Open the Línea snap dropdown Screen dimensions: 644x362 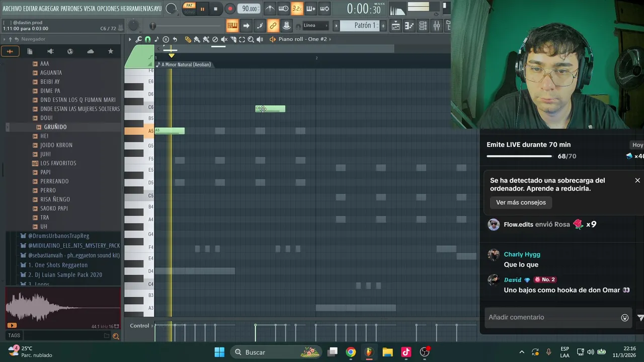coord(315,26)
